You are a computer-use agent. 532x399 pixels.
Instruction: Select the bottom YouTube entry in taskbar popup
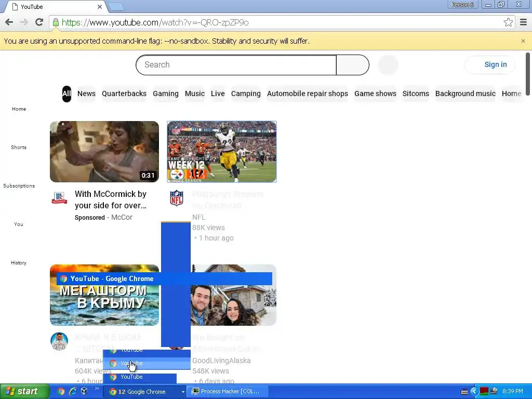point(140,377)
